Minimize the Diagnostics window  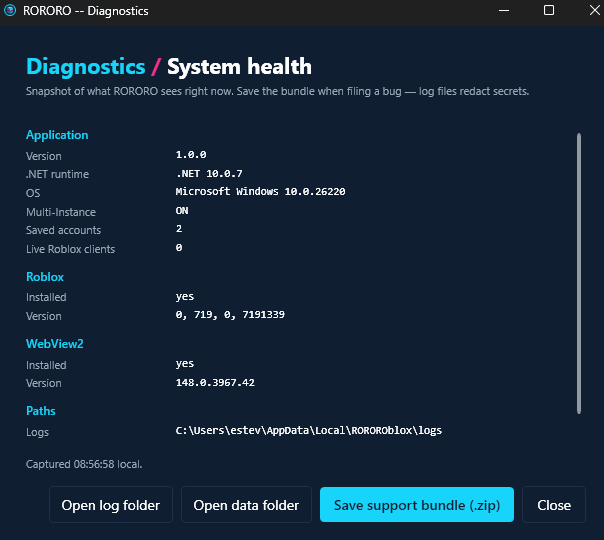504,10
